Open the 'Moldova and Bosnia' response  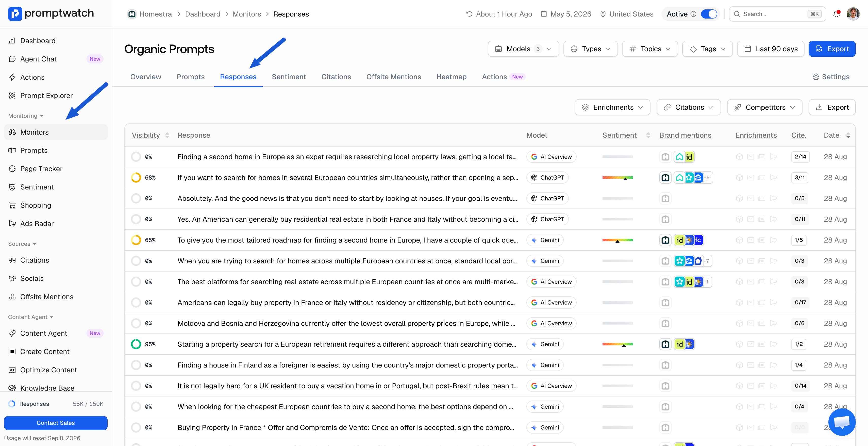point(346,323)
